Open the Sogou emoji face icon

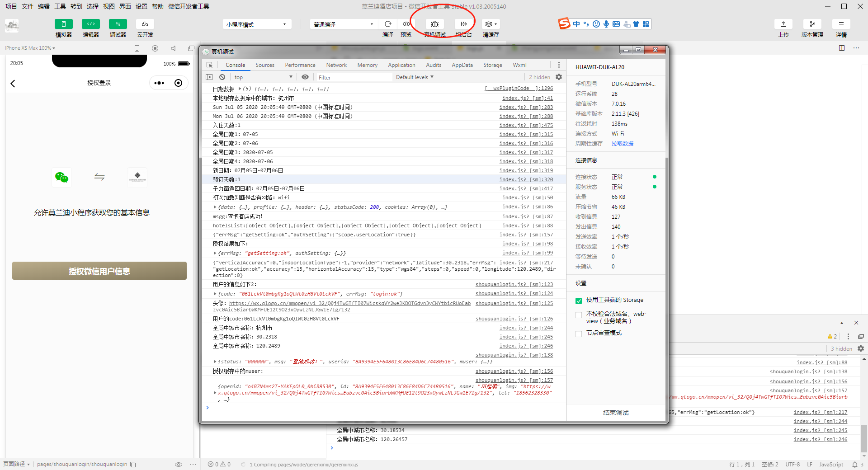[x=596, y=24]
